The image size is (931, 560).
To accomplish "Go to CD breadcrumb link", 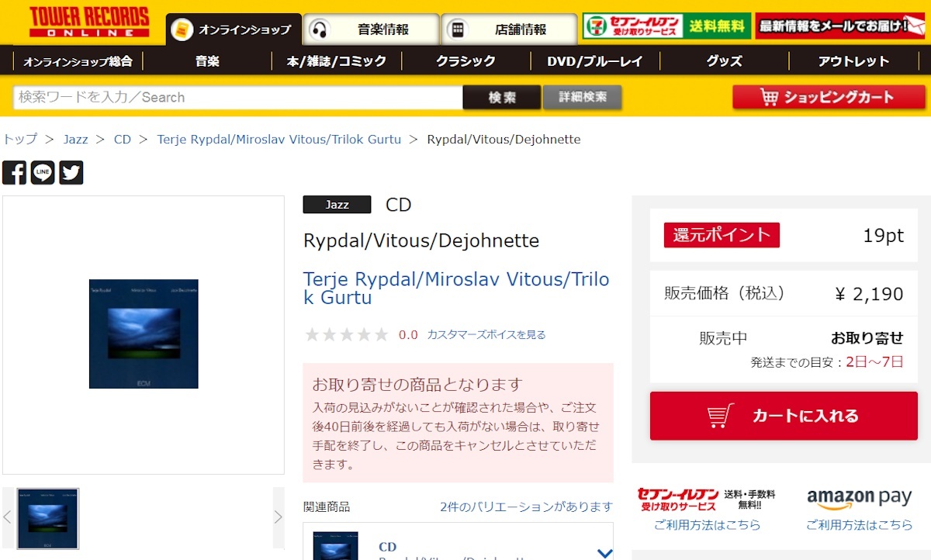I will (123, 140).
